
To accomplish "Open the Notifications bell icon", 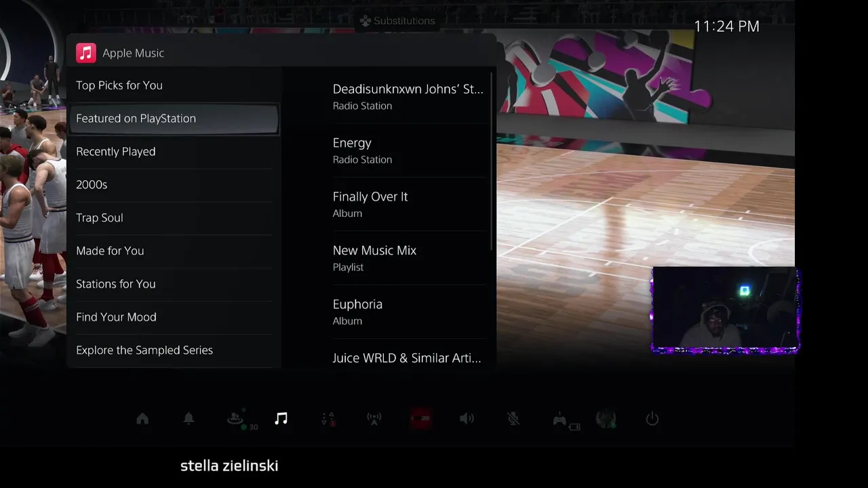I will [x=189, y=419].
